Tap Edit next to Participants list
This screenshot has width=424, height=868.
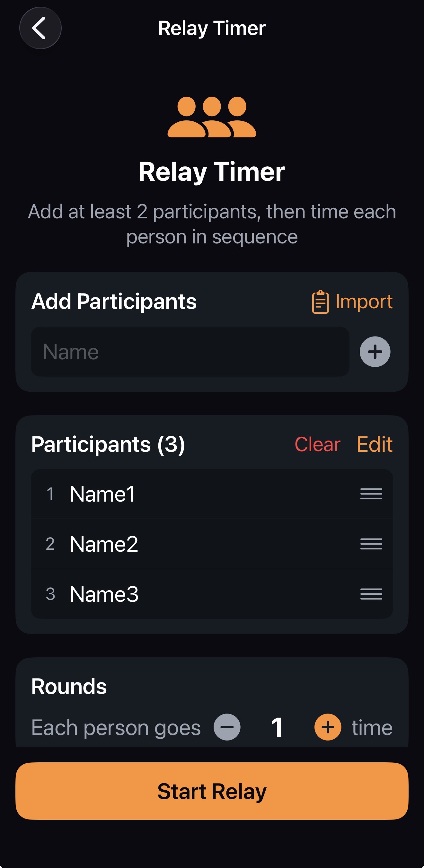point(374,444)
